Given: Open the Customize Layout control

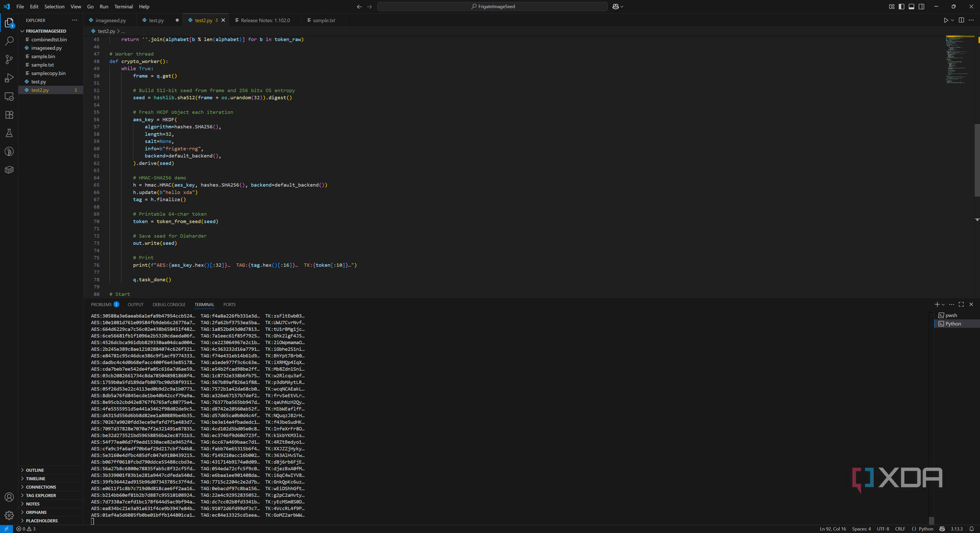Looking at the screenshot, I should point(892,7).
